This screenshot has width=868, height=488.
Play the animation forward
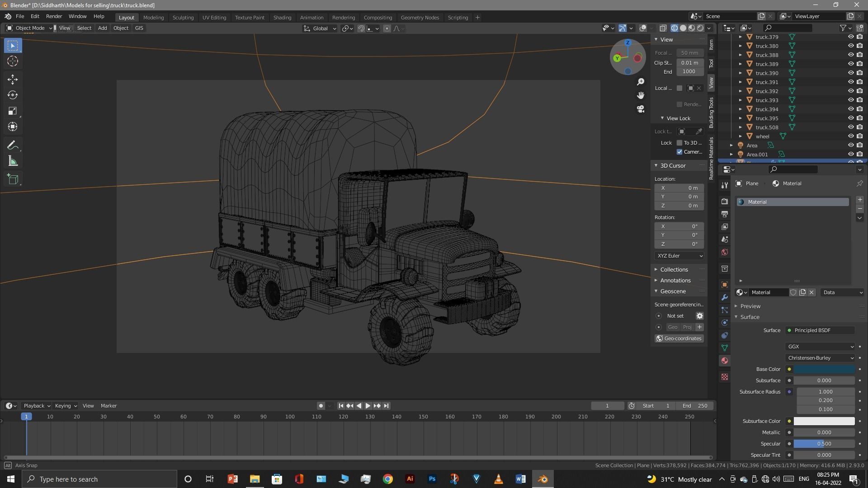(368, 406)
